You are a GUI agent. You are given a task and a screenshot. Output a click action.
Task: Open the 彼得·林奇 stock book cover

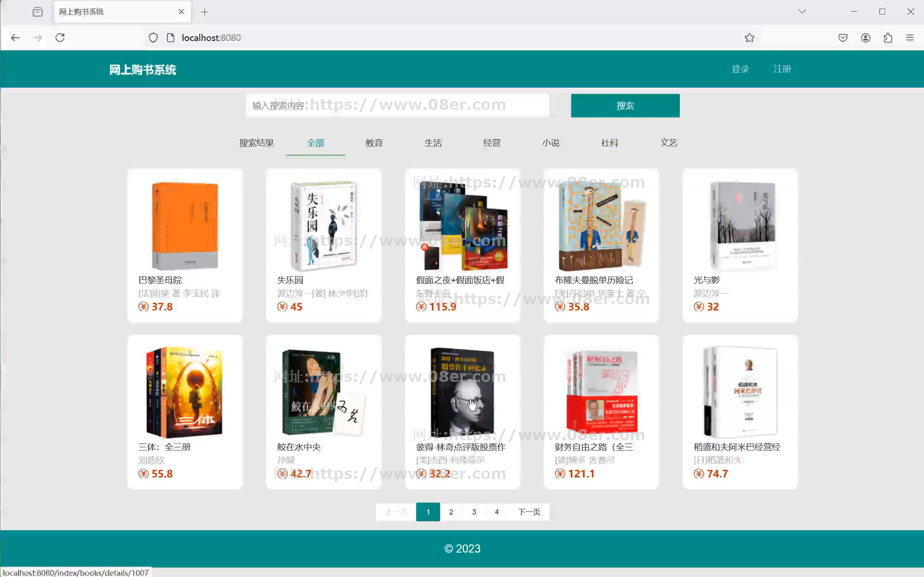462,392
